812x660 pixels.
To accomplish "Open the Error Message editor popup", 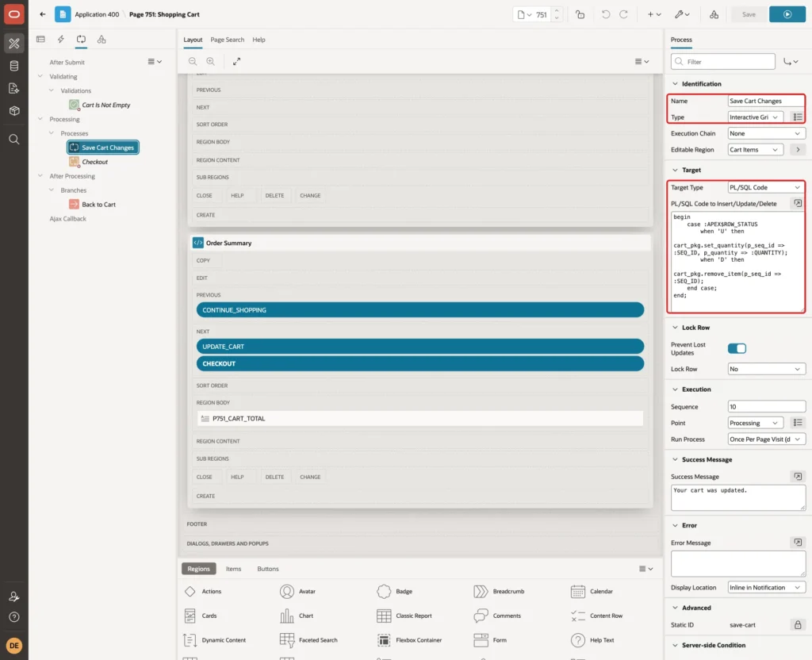I will pyautogui.click(x=798, y=543).
